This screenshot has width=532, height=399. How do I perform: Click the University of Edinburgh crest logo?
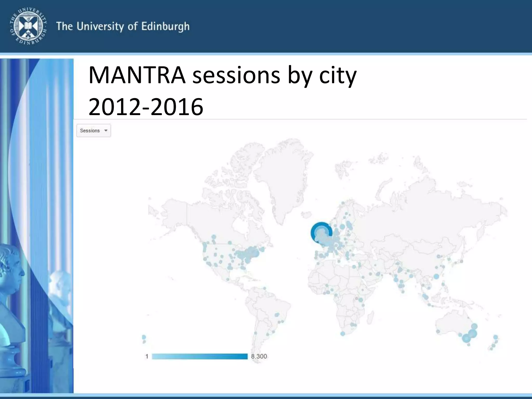28,26
